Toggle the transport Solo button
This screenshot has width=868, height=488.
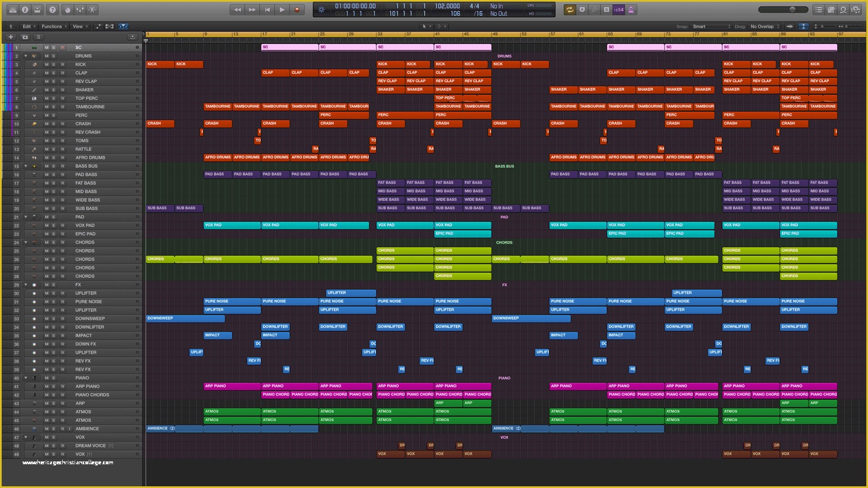tap(606, 10)
